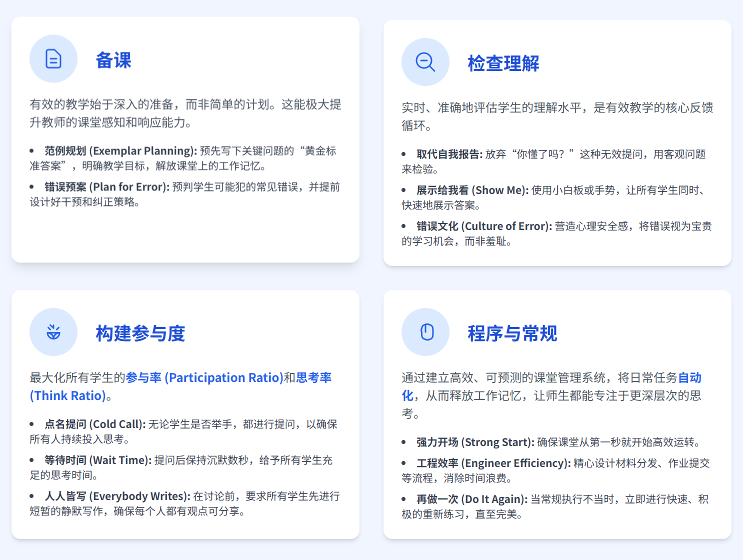Screen dimensions: 743x560
Task: Click 范例规划 (Exemplar Planning) bullet title
Action: pos(120,151)
